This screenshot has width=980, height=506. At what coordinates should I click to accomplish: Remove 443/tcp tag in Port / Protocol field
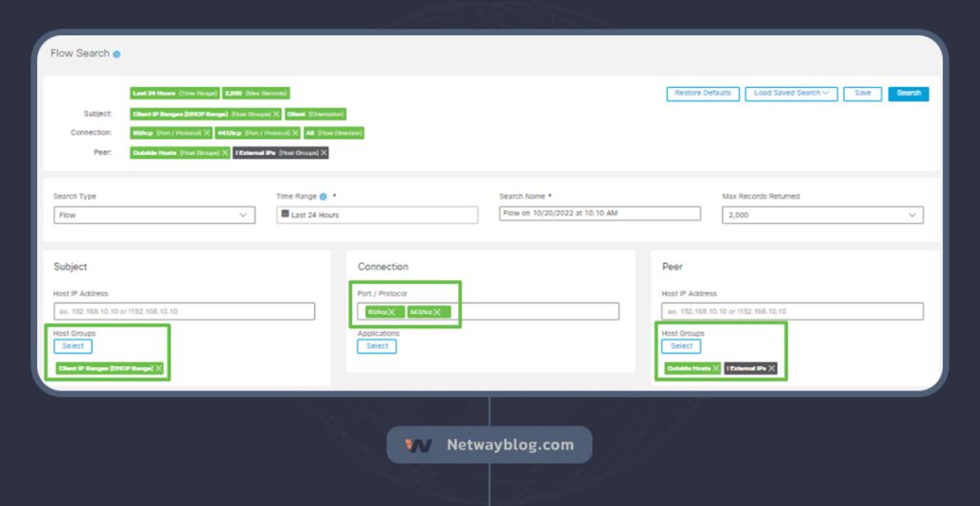click(437, 312)
